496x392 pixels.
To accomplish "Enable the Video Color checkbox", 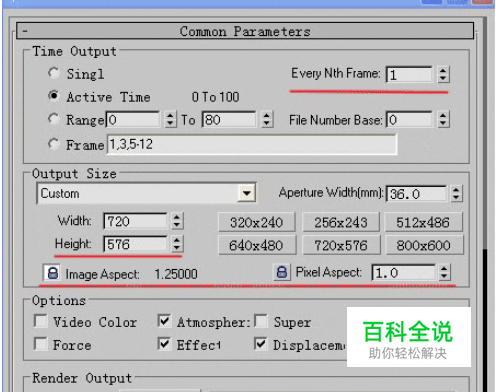I will pyautogui.click(x=41, y=321).
